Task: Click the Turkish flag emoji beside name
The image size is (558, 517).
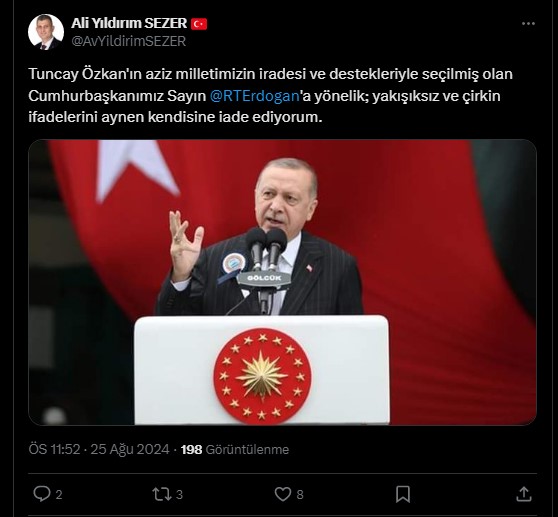Action: point(199,24)
